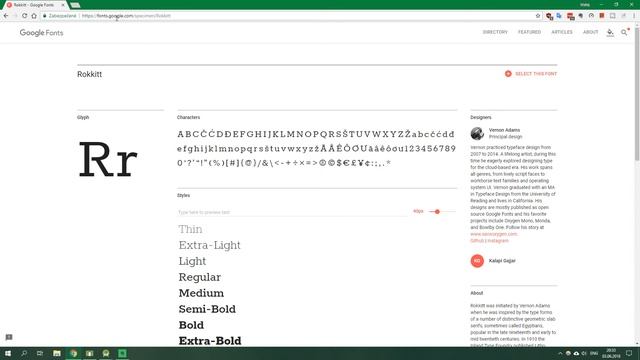The width and height of the screenshot is (640, 360).
Task: Select the Rokkitt browser tab
Action: pyautogui.click(x=35, y=5)
